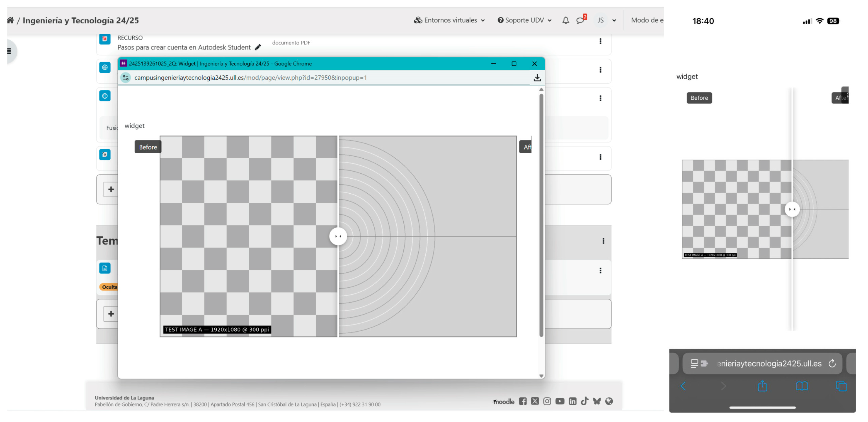The height and width of the screenshot is (422, 868).
Task: Click the mobile comparison slider handle
Action: [x=792, y=209]
